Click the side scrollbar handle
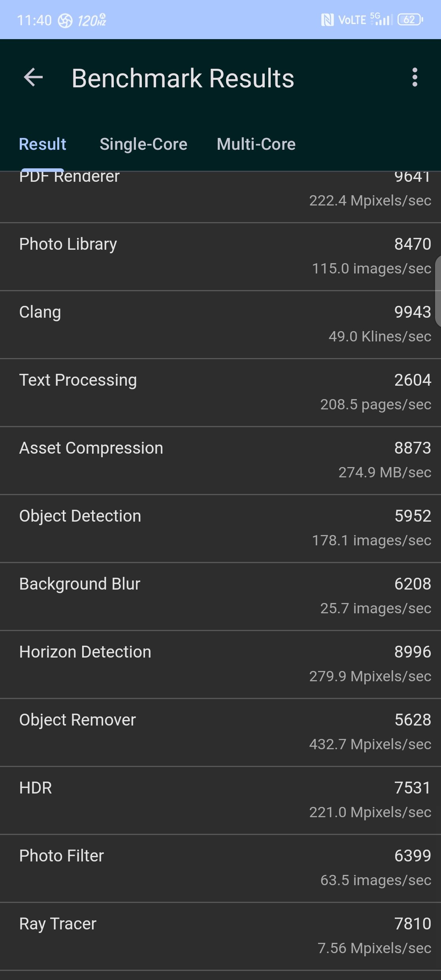The width and height of the screenshot is (441, 980). pos(438,291)
